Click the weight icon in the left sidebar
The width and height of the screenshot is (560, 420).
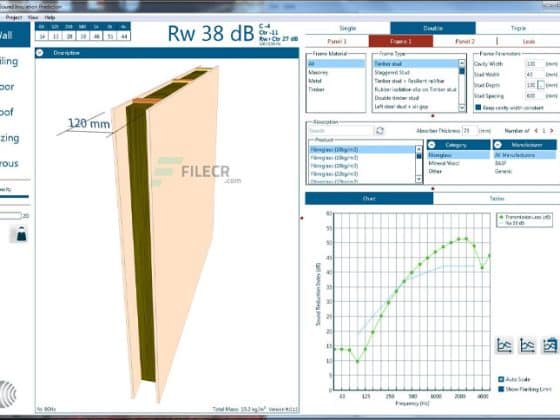[21, 234]
